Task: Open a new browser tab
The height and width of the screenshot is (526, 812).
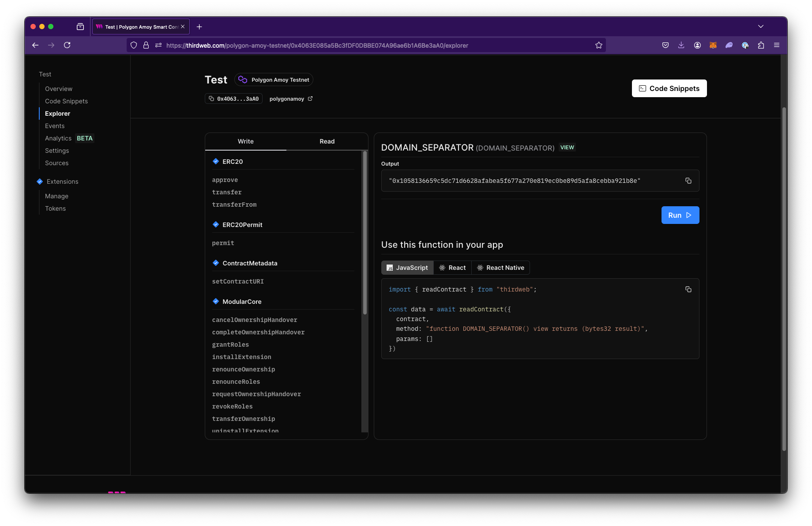Action: [199, 27]
